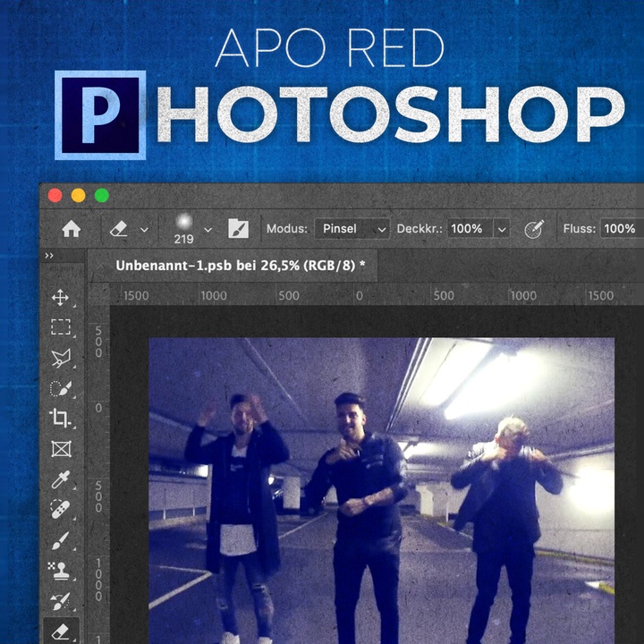Expand the Deckkr. opacity slider dropdown
644x644 pixels.
[x=502, y=229]
